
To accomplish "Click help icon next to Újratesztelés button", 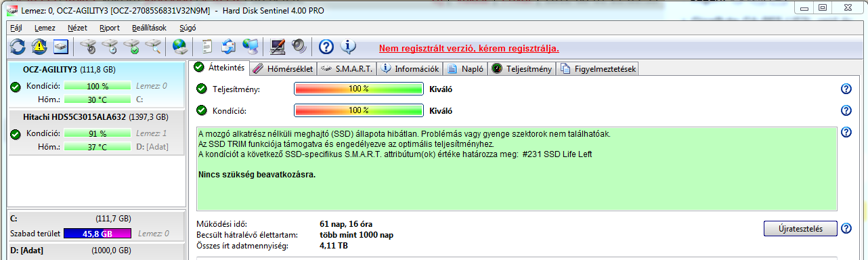I will point(846,228).
